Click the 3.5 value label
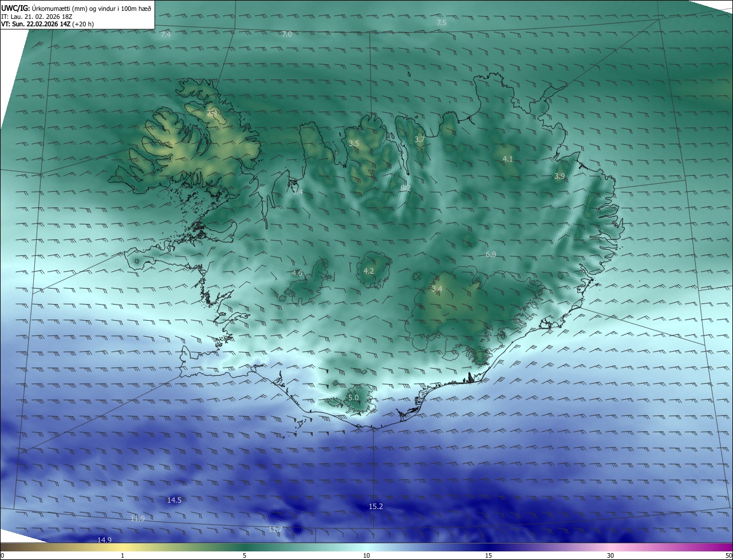The height and width of the screenshot is (560, 733). click(354, 143)
